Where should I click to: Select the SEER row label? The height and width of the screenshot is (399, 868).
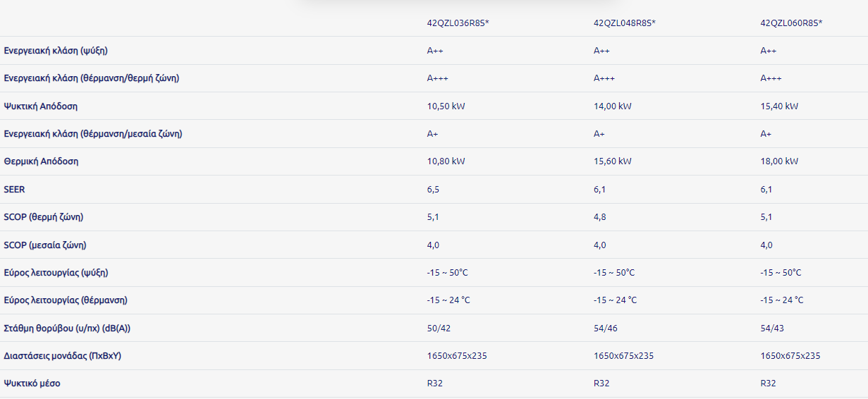tap(14, 190)
